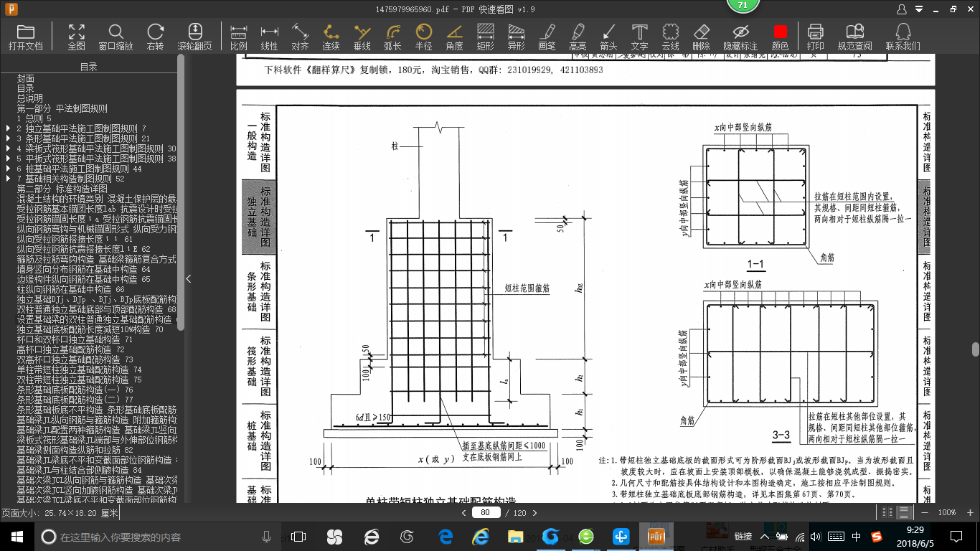Open outline entry 杯口和双杯口独立基础构造 71
Screen dimensions: 980x551
point(75,339)
